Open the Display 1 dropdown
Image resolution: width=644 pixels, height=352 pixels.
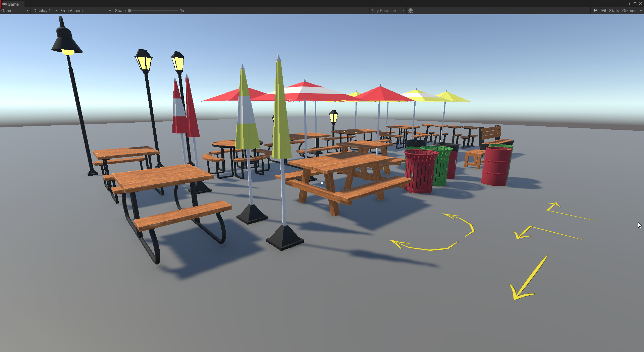[x=45, y=11]
